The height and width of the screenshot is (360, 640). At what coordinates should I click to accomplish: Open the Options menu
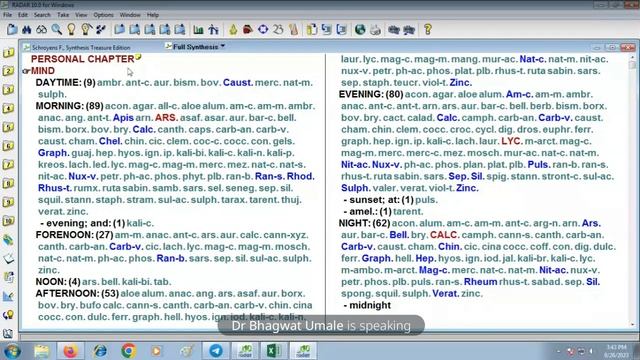coord(103,15)
